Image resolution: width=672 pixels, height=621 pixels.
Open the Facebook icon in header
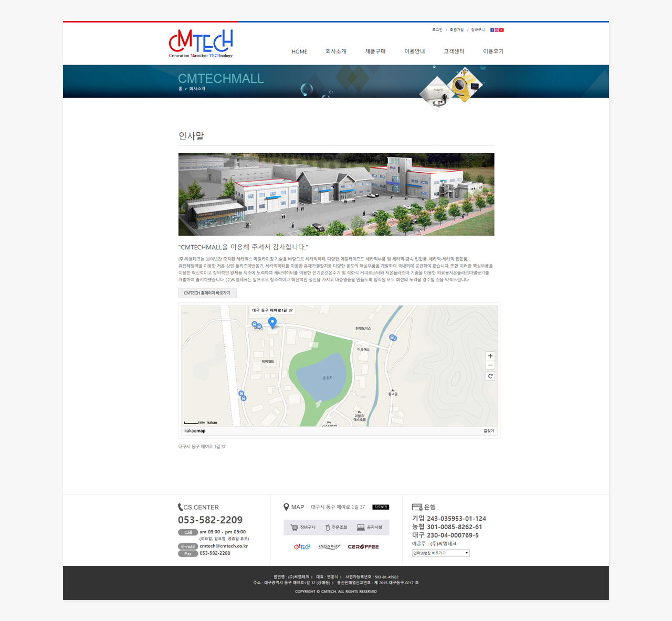(492, 30)
